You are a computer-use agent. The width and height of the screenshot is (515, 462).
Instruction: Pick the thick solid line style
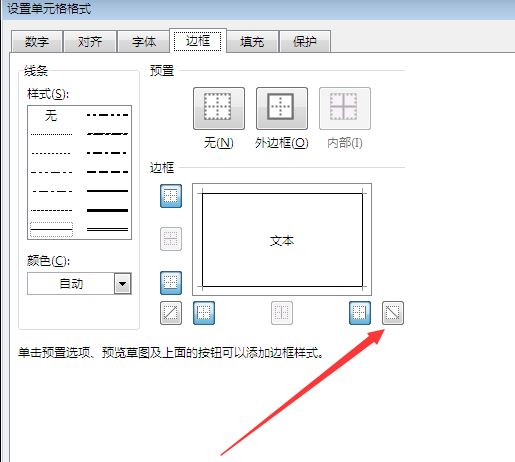tap(107, 210)
